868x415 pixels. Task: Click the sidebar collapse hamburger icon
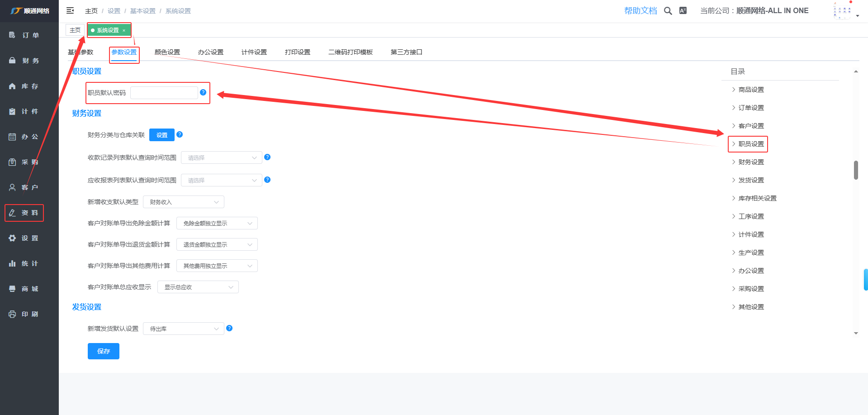70,10
